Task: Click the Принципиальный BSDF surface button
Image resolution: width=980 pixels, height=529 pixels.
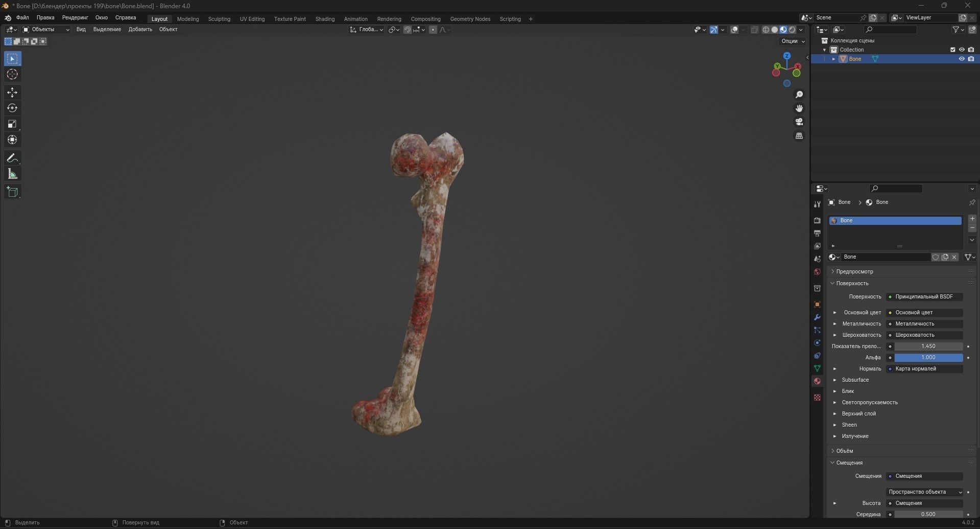Action: (x=924, y=296)
